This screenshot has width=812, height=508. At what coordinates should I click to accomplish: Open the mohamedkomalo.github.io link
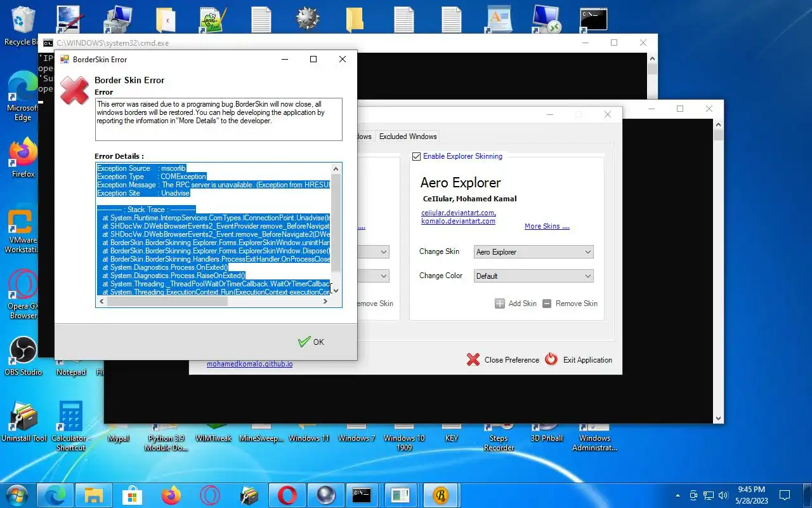(249, 364)
